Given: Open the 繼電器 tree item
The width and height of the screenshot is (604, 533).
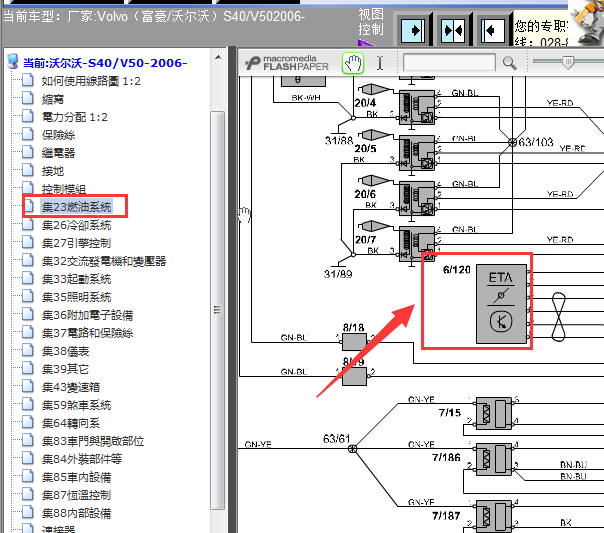Looking at the screenshot, I should click(58, 153).
